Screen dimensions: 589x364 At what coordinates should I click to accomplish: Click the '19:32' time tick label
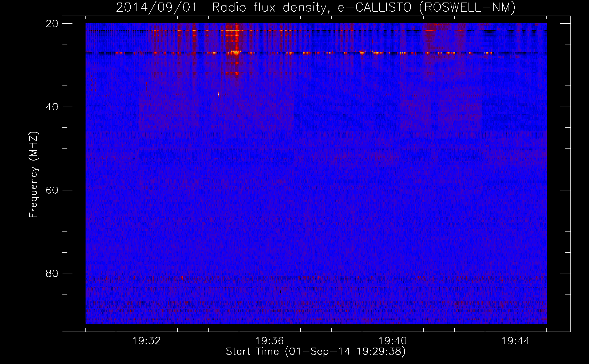click(x=147, y=341)
